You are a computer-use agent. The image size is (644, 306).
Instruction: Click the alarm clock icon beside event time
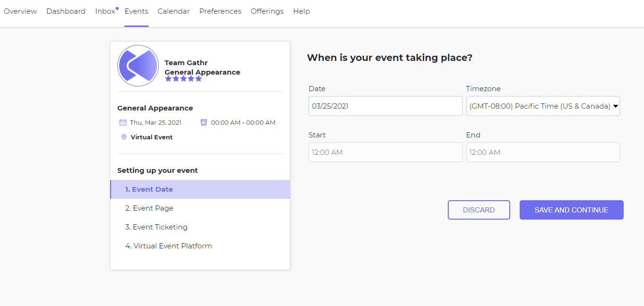coord(204,122)
